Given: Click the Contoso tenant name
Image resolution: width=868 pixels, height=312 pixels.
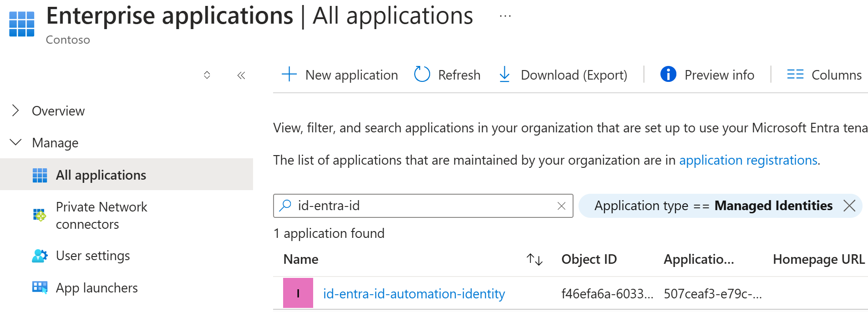Looking at the screenshot, I should (x=68, y=40).
